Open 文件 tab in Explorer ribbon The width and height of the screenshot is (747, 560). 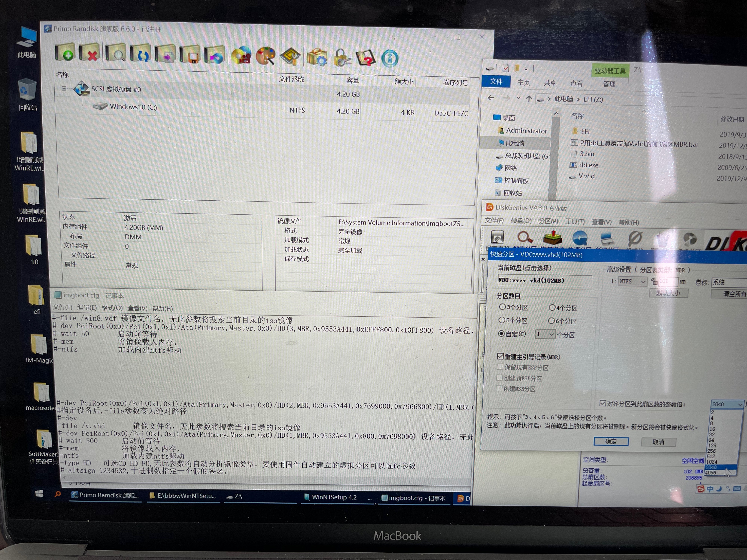pyautogui.click(x=496, y=81)
